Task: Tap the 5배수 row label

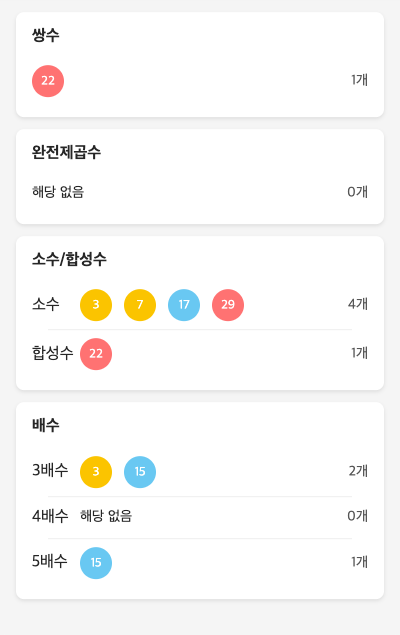Action: click(50, 562)
